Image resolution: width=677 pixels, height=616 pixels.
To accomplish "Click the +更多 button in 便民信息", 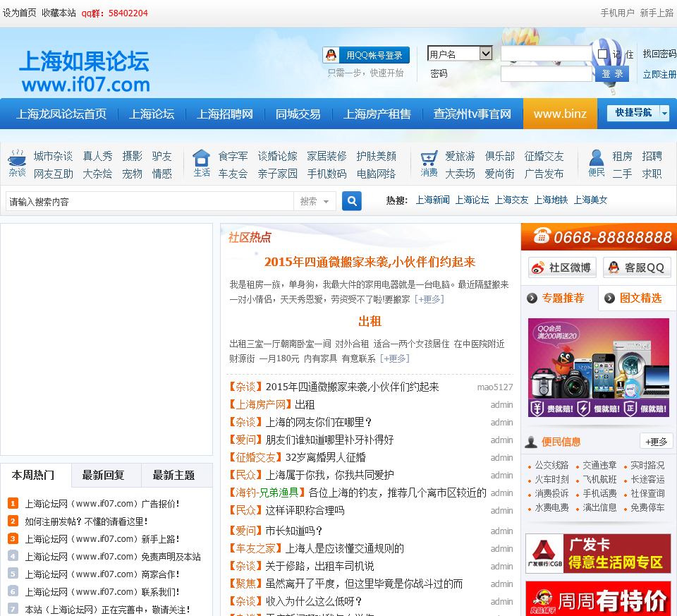I will tap(657, 442).
